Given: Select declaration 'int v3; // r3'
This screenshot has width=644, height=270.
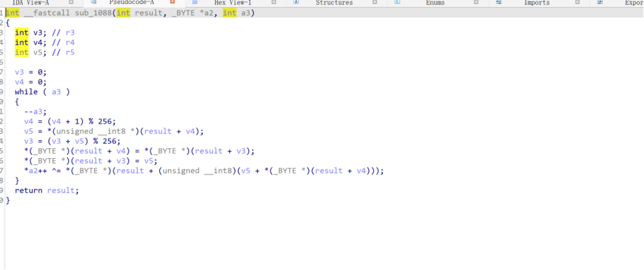Looking at the screenshot, I should 45,33.
